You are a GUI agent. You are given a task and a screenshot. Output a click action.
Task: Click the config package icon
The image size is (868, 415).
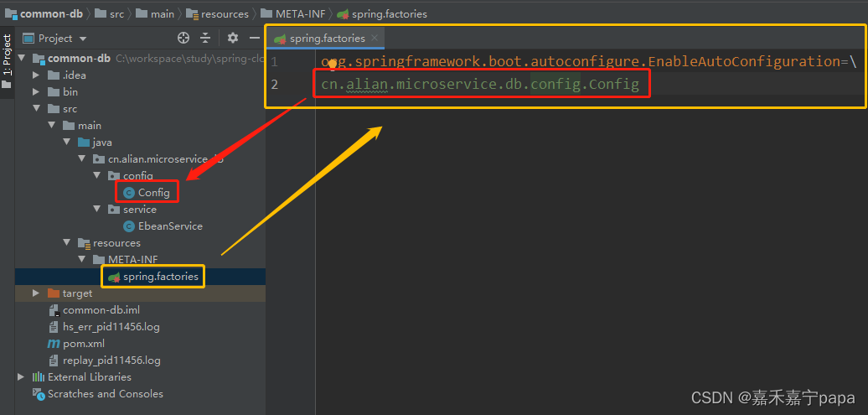coord(114,175)
